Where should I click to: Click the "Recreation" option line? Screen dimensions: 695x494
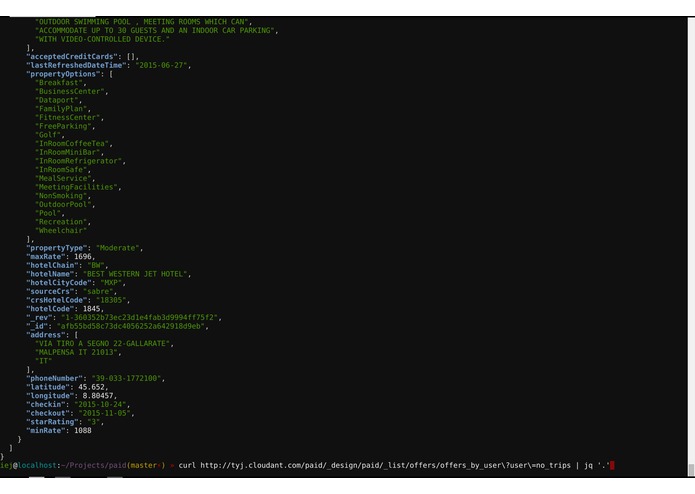click(x=63, y=222)
